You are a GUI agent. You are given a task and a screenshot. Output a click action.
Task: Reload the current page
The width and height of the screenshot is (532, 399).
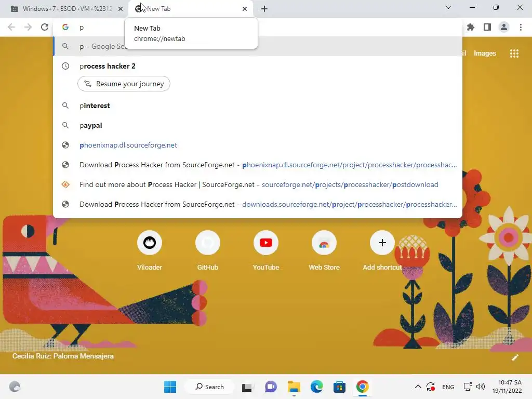coord(45,27)
